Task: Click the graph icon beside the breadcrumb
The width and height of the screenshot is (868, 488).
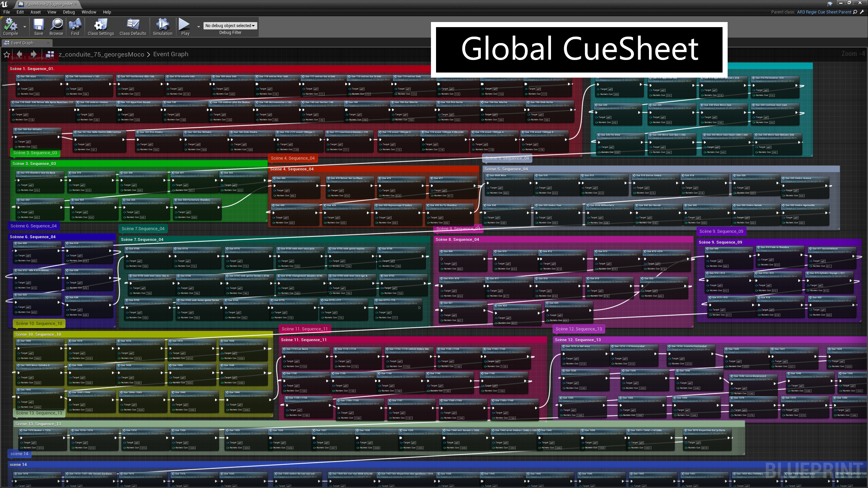Action: 50,54
